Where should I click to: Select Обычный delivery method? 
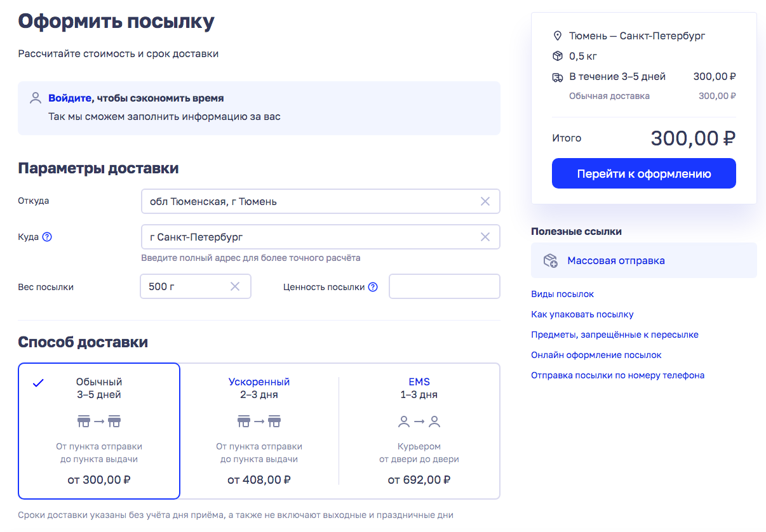pyautogui.click(x=99, y=431)
